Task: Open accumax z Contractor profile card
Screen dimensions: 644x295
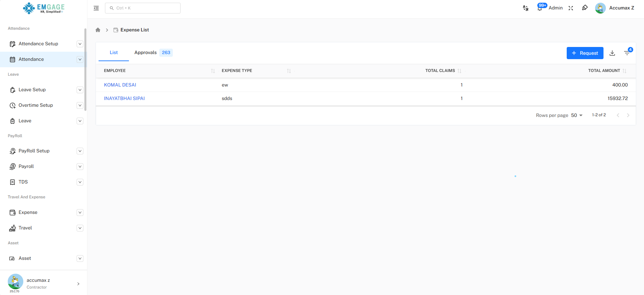Action: click(44, 284)
